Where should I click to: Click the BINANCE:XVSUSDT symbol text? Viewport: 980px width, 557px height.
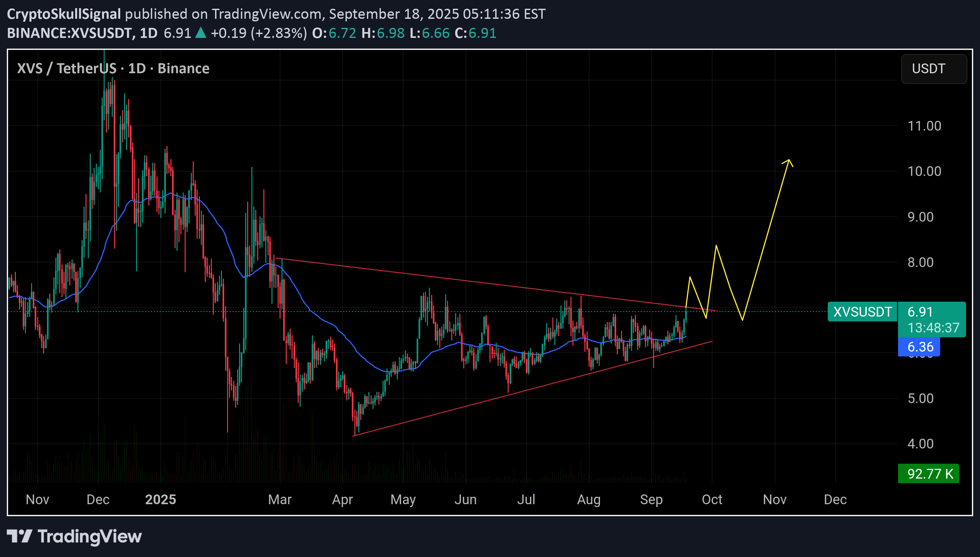(x=69, y=33)
